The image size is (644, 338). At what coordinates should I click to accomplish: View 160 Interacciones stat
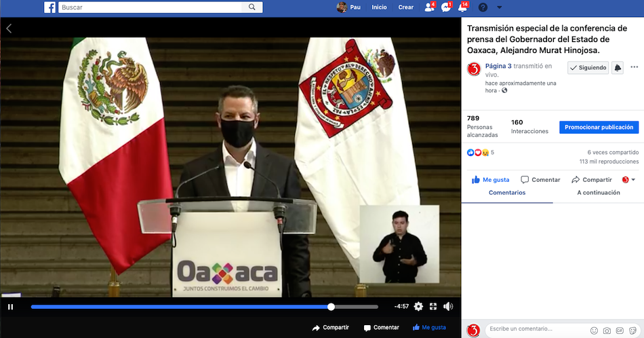[529, 127]
